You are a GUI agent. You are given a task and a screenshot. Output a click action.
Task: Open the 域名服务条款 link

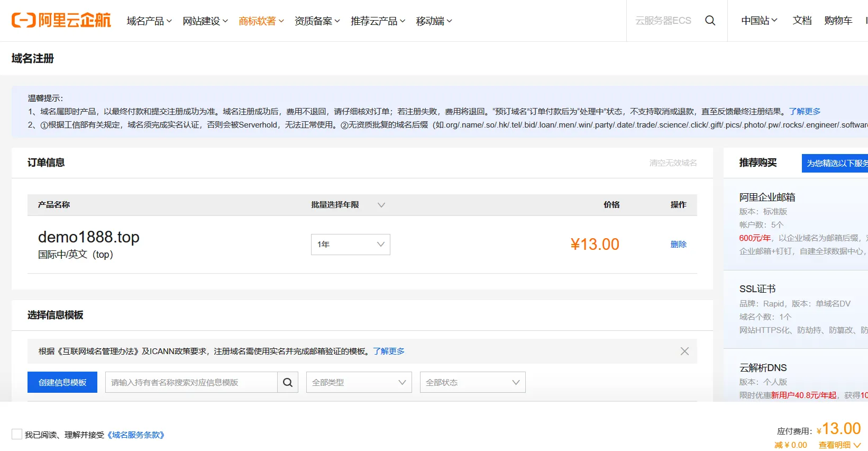point(136,435)
